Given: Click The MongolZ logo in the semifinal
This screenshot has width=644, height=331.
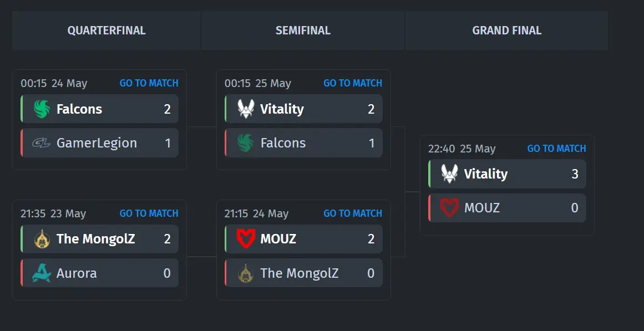Looking at the screenshot, I should click(x=246, y=273).
